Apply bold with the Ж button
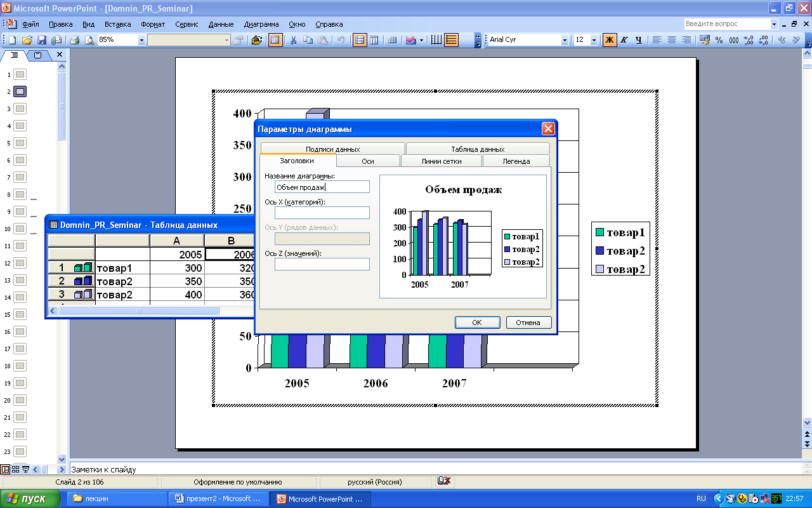Viewport: 812px width, 508px height. click(609, 40)
